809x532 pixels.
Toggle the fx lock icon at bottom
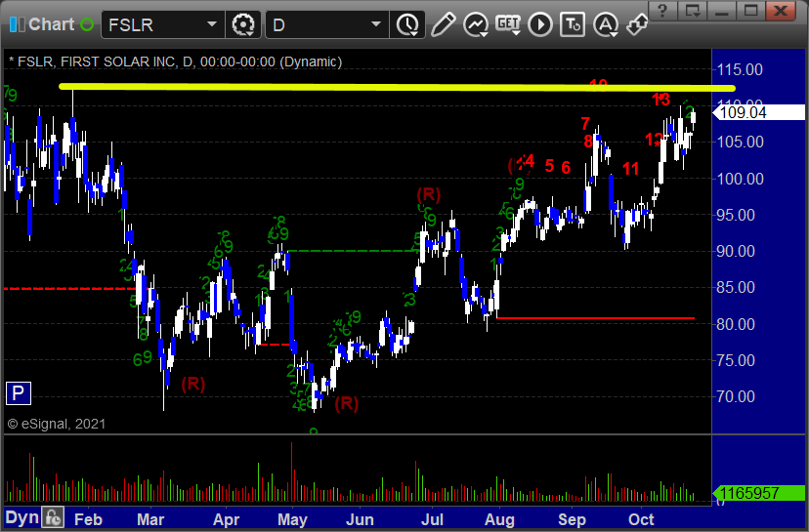pyautogui.click(x=53, y=517)
